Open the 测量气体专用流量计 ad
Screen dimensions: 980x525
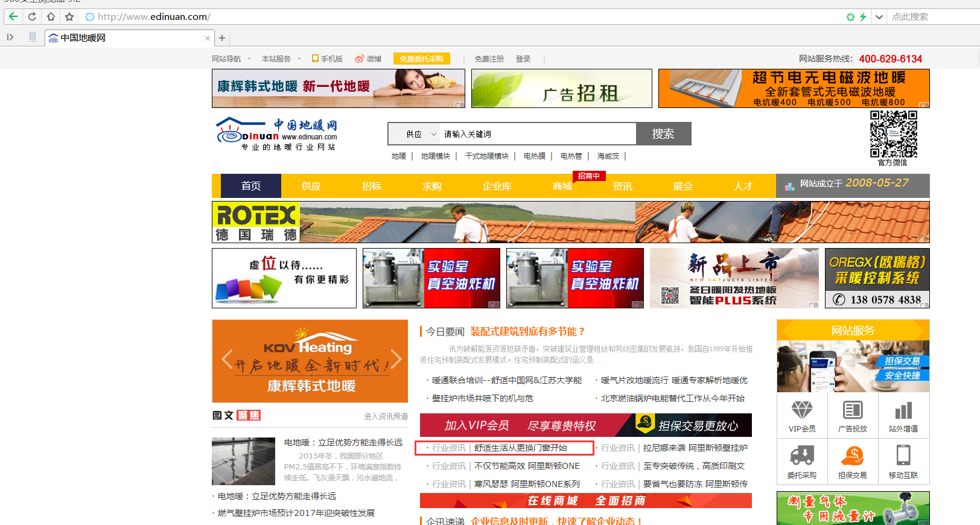853,508
